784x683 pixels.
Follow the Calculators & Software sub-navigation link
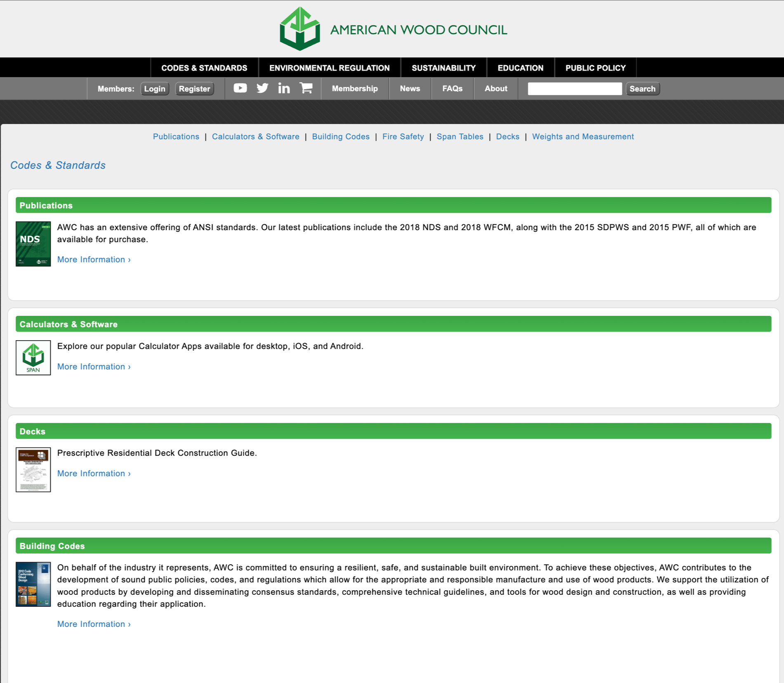tap(256, 137)
